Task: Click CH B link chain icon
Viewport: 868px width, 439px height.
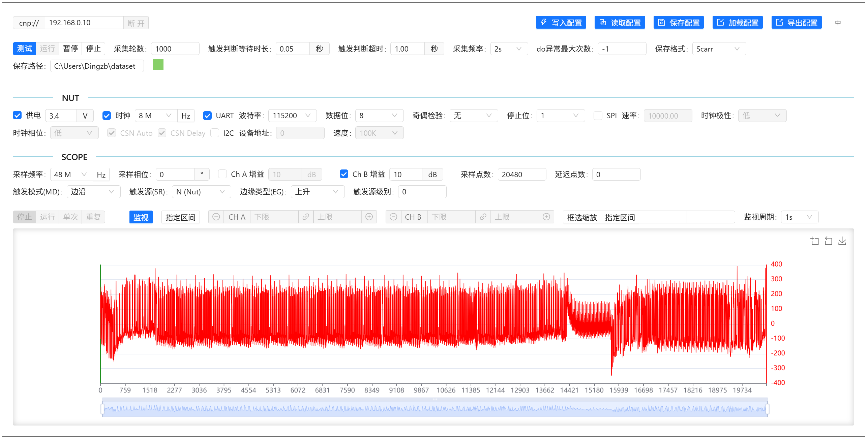Action: click(483, 217)
